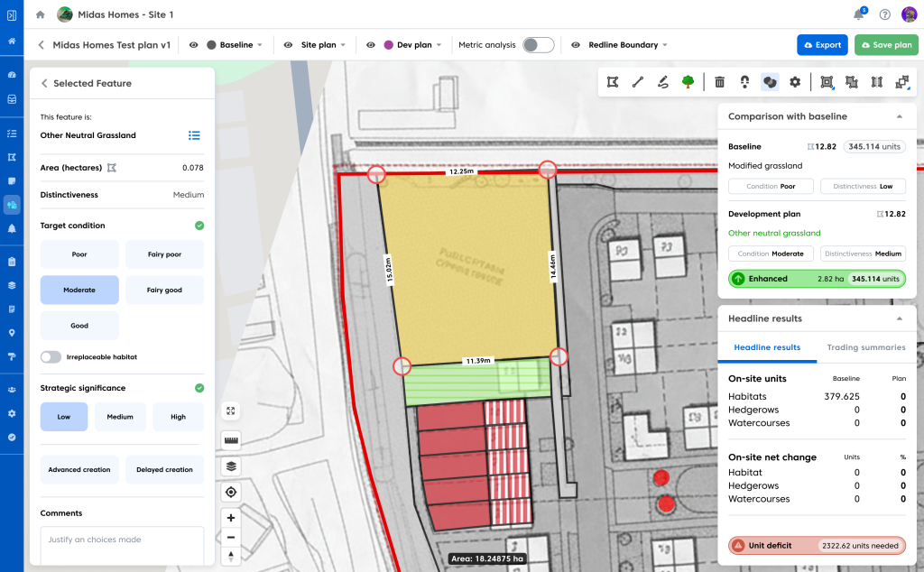Open the map layers control

[x=232, y=466]
